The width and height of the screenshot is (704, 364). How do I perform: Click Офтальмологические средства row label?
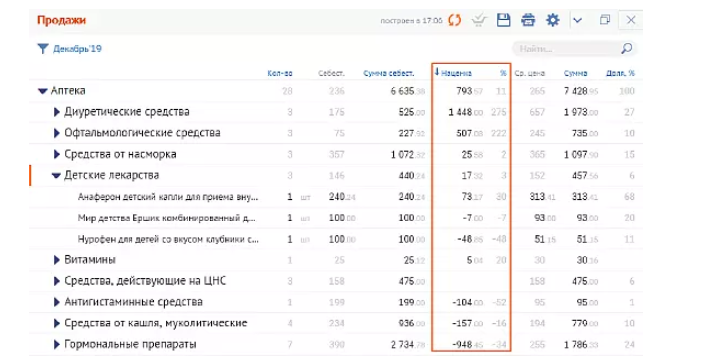[142, 133]
